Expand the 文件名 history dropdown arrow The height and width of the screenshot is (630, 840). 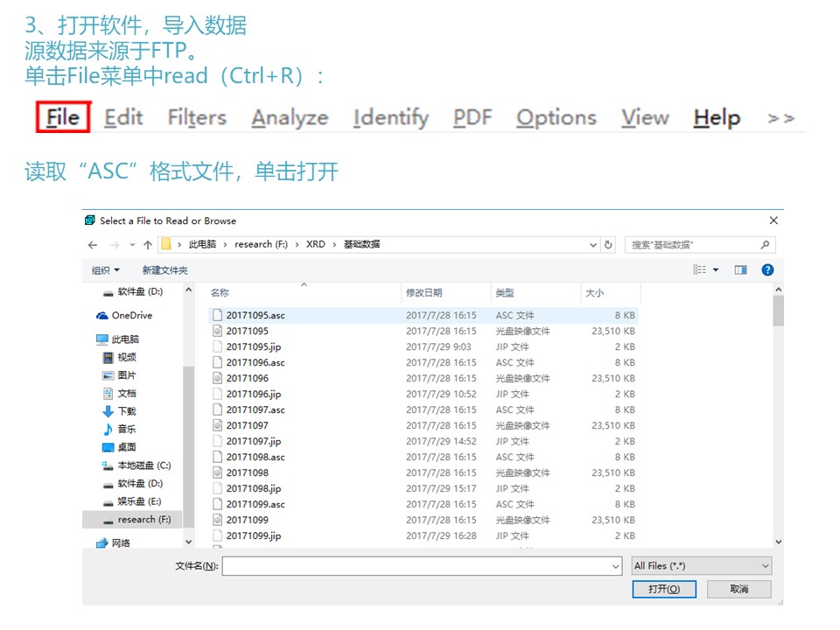[x=615, y=566]
